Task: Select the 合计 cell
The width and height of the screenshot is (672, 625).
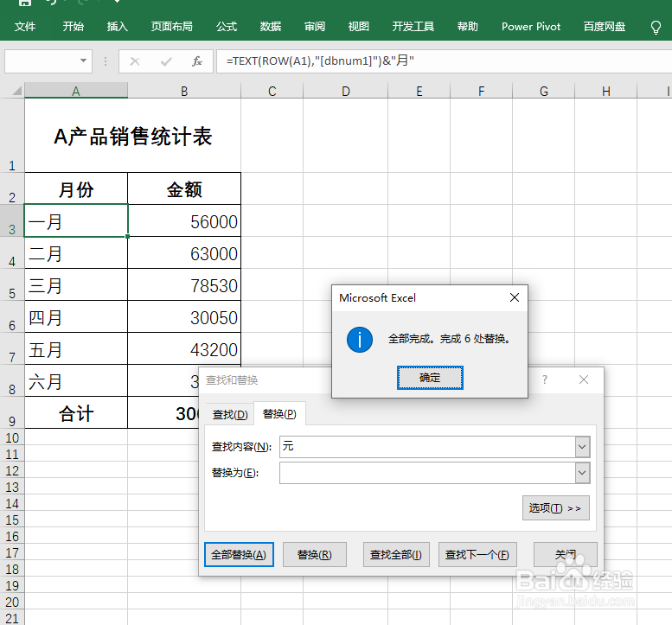Action: pyautogui.click(x=76, y=412)
